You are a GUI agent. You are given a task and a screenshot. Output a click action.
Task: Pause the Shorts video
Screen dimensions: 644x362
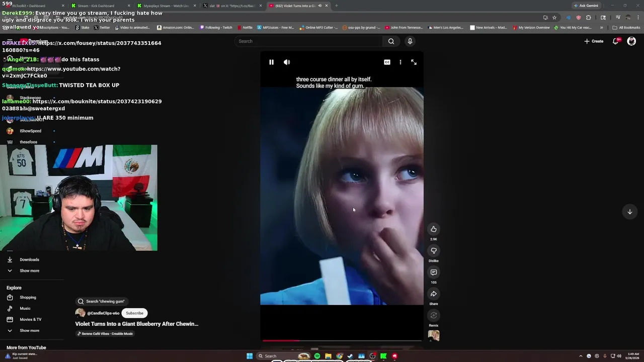coord(271,62)
